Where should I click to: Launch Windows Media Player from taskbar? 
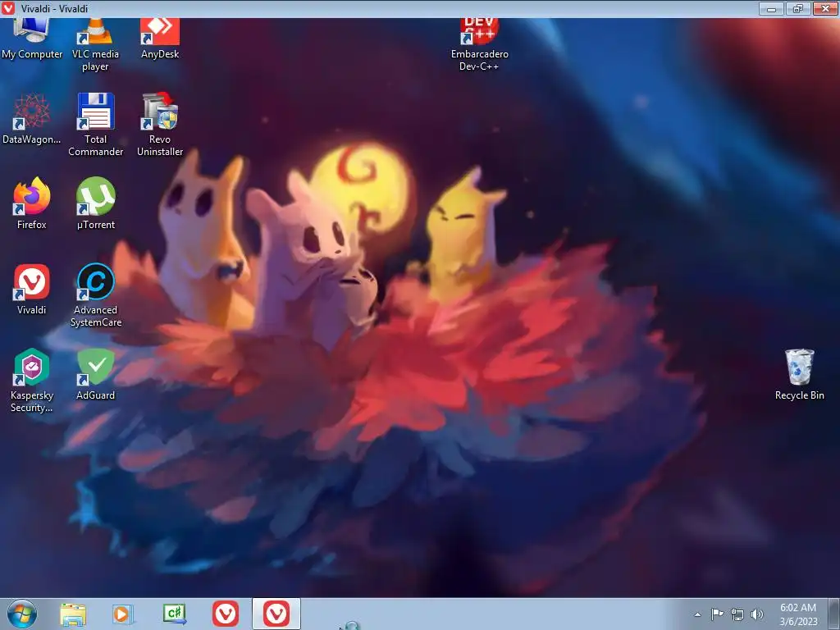coord(123,614)
